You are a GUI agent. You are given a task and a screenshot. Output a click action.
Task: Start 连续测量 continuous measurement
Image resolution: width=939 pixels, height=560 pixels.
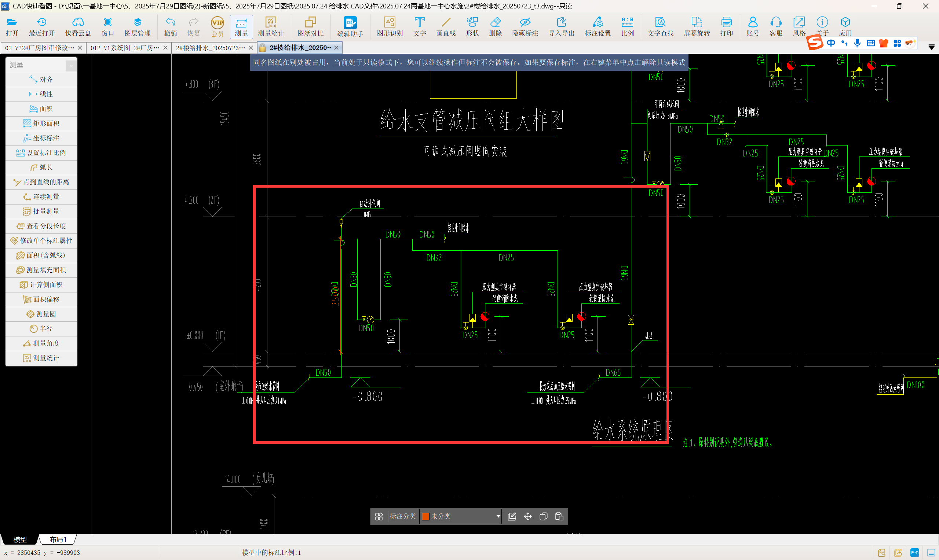pyautogui.click(x=41, y=196)
